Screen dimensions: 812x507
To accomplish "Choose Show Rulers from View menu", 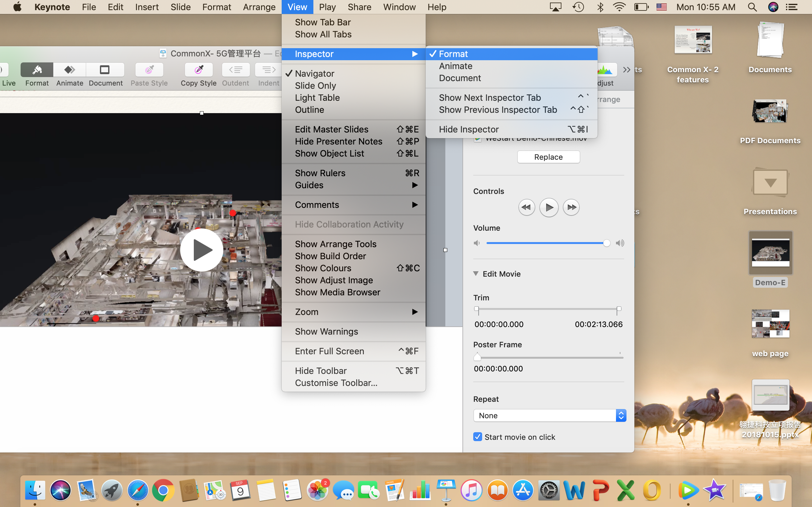I will click(320, 173).
